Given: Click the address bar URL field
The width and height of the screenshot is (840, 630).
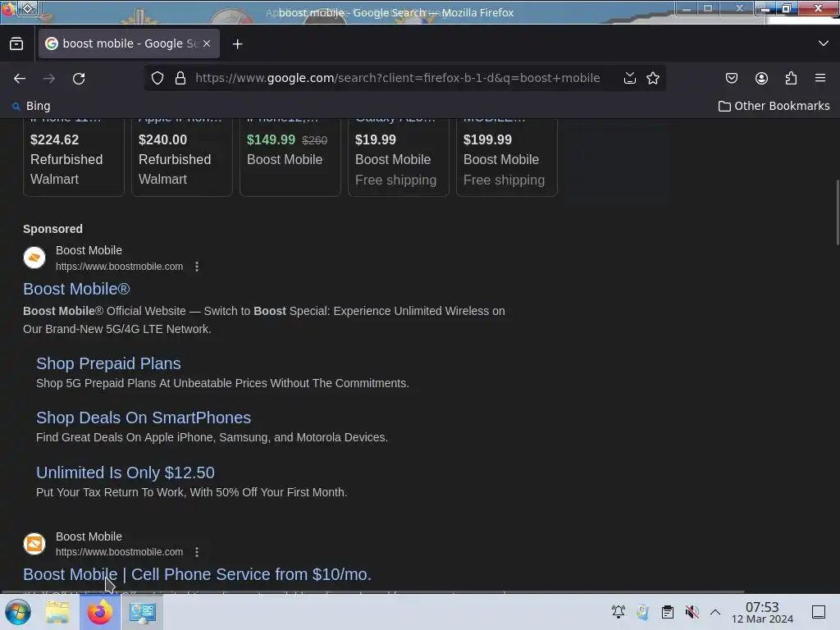Looking at the screenshot, I should [398, 78].
